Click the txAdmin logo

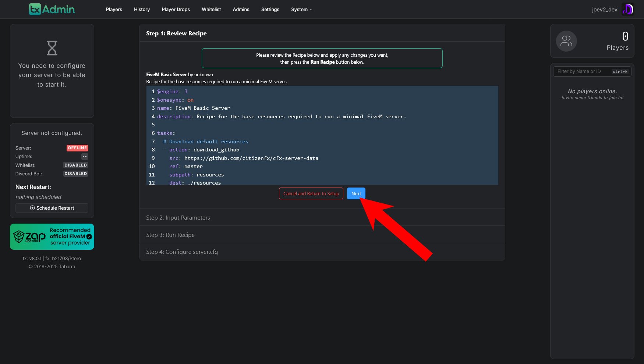[x=52, y=9]
